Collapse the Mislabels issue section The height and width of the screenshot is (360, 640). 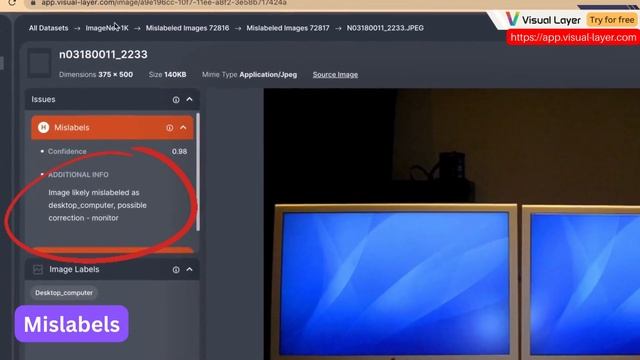pos(183,127)
